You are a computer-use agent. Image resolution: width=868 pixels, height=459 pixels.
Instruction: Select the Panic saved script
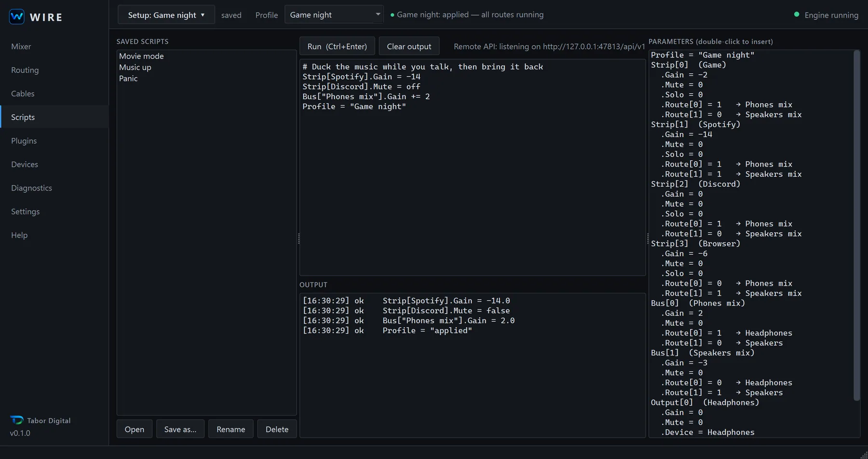pyautogui.click(x=206, y=78)
